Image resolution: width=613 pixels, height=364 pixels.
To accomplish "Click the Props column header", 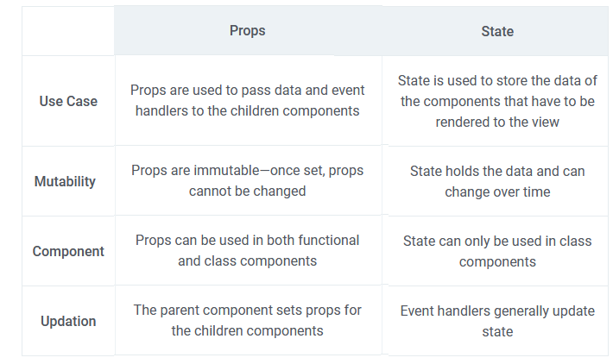I will (x=248, y=30).
